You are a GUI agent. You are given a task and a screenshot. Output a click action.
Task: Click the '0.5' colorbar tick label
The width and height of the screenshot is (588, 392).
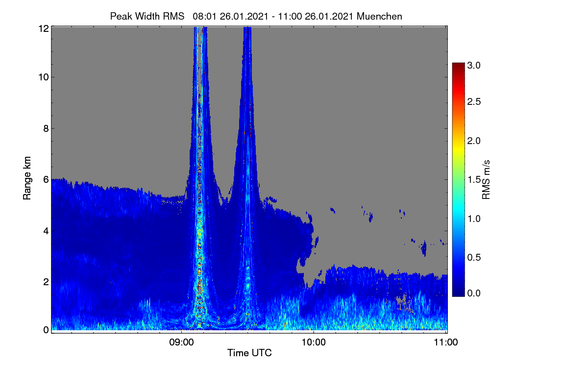[x=474, y=257]
